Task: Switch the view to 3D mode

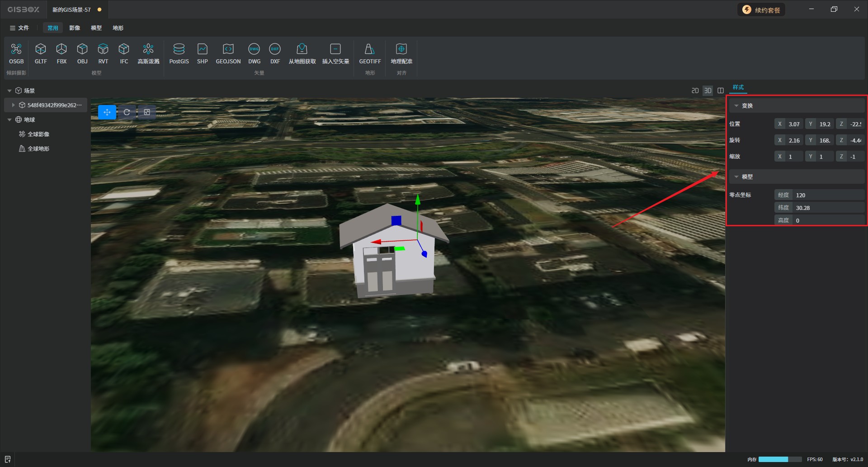Action: pyautogui.click(x=708, y=91)
